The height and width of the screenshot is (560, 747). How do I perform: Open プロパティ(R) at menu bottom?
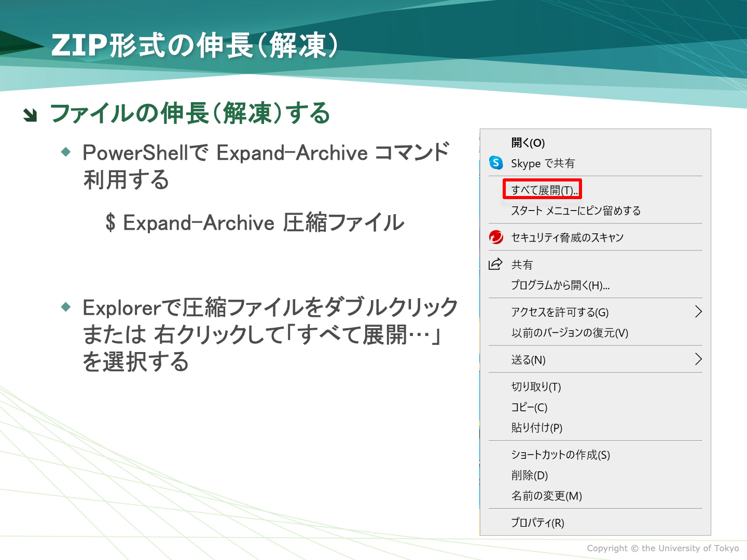click(537, 523)
